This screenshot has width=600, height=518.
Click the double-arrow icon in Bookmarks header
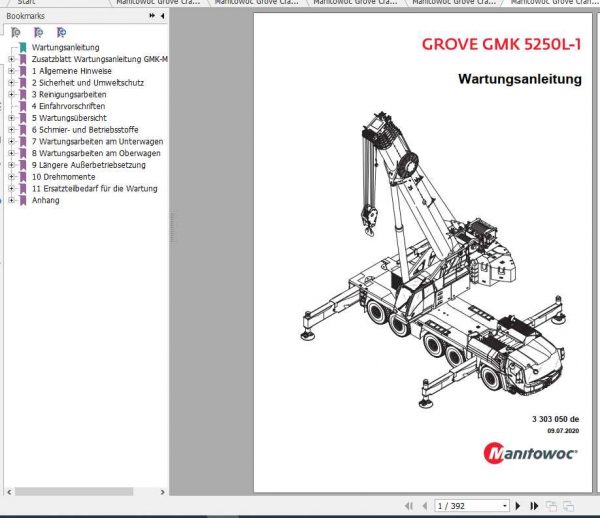pos(152,16)
